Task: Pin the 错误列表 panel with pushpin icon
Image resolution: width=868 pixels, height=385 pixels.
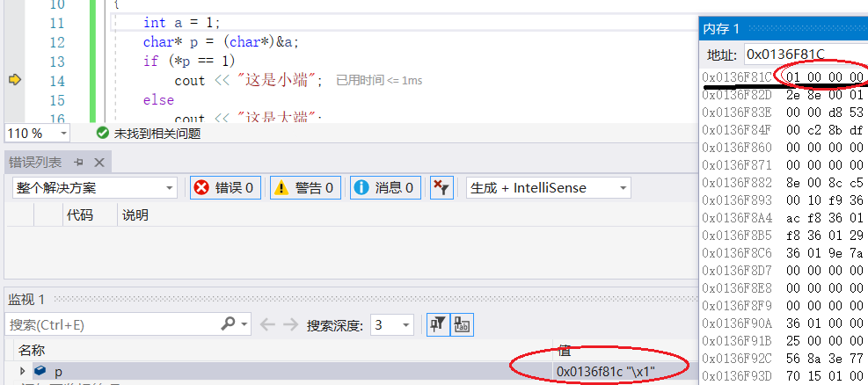Action: pyautogui.click(x=79, y=162)
